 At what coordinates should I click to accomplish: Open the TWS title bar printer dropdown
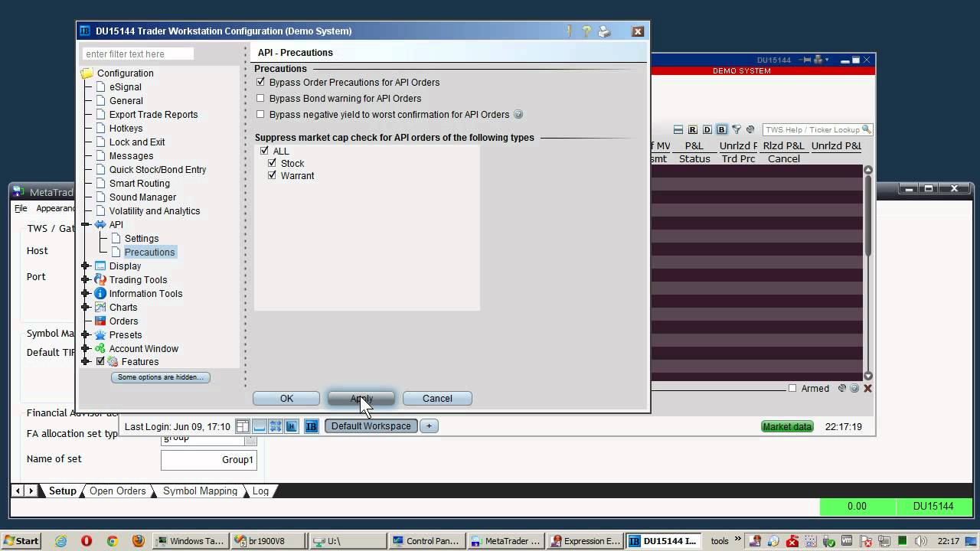tap(821, 60)
